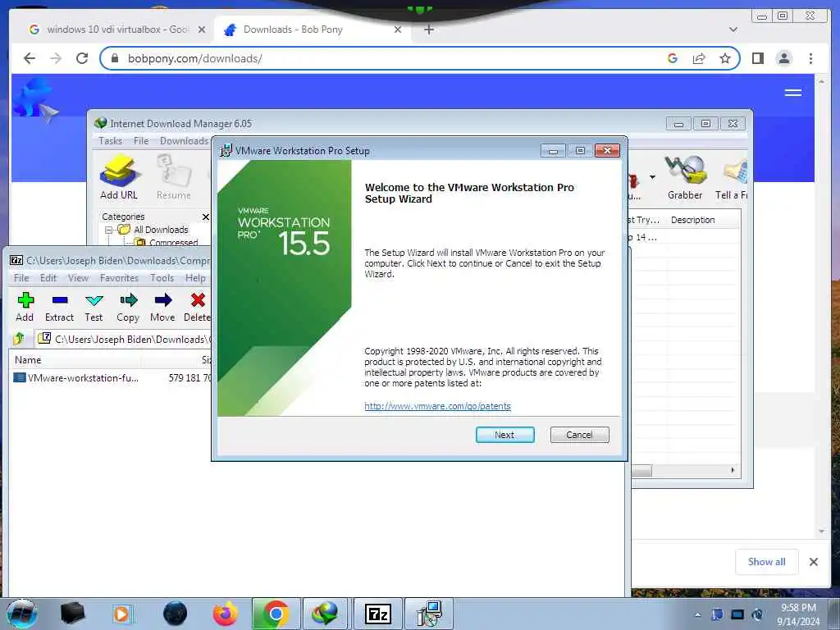Open the Windows Start button

point(21,614)
